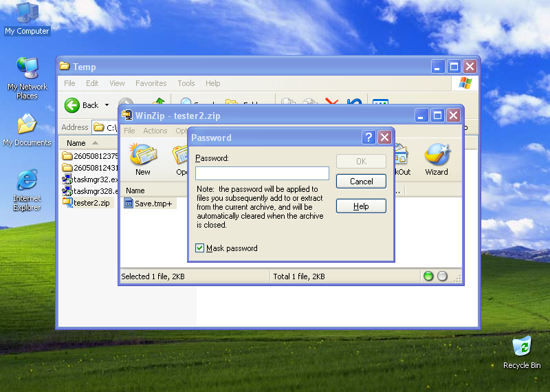Screen dimensions: 550x392
Task: Open the Recycle Bin
Action: 522,352
